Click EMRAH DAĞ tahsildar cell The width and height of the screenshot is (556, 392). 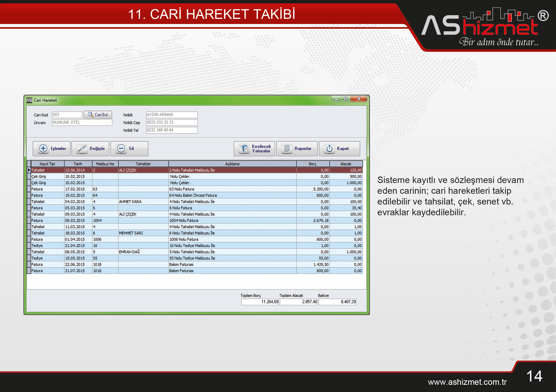tap(143, 252)
